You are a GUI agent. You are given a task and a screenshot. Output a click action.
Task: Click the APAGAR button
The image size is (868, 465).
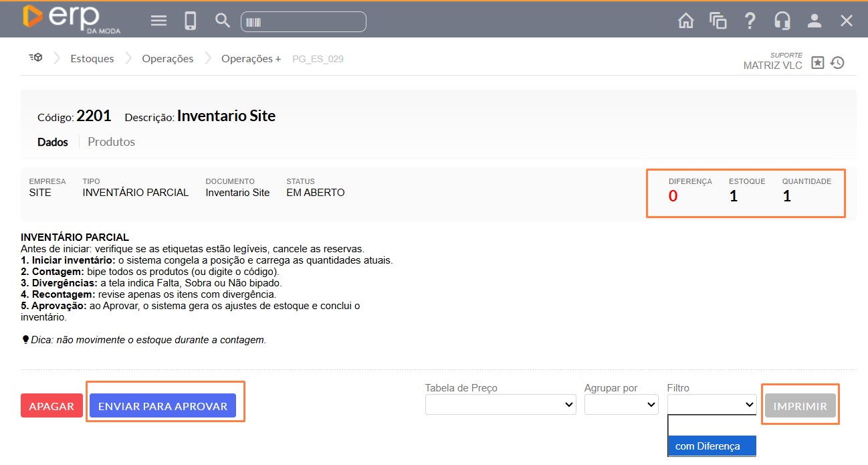tap(51, 406)
